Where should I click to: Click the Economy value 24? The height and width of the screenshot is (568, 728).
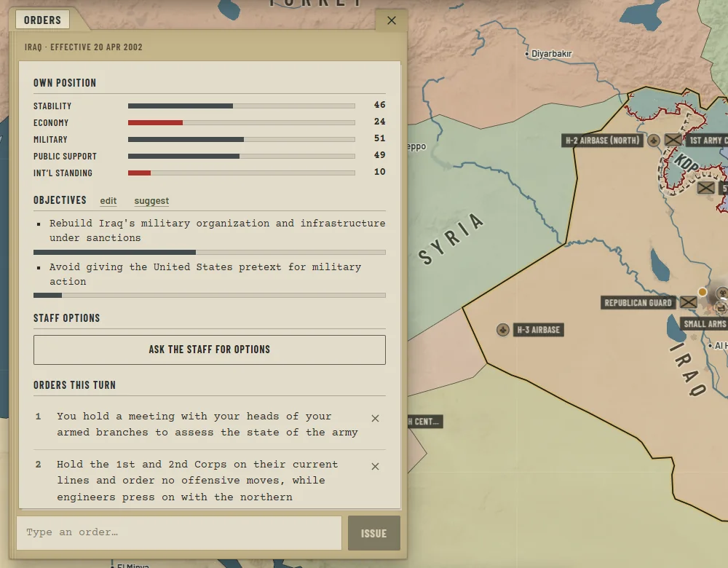click(x=379, y=122)
